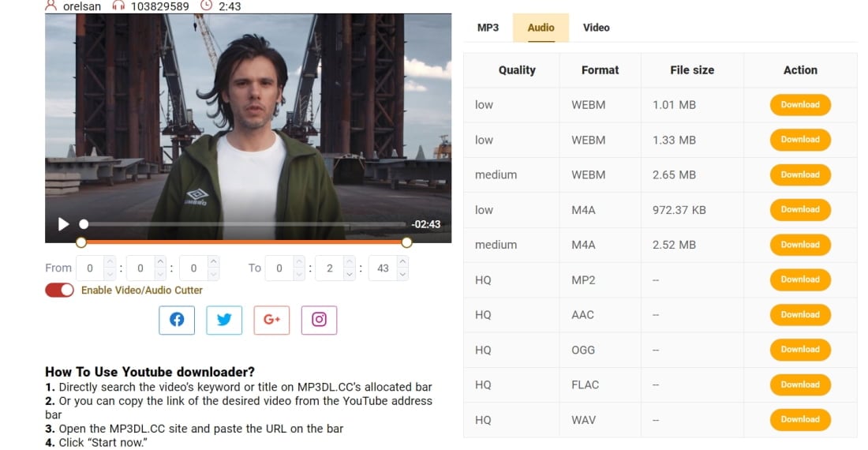
Task: Increase the To seconds value of 43
Action: (402, 262)
